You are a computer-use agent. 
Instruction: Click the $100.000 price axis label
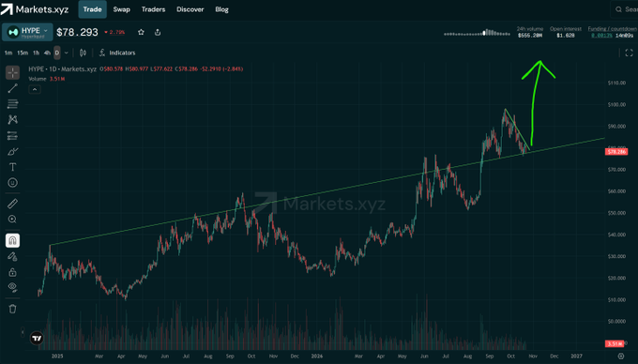pyautogui.click(x=616, y=104)
